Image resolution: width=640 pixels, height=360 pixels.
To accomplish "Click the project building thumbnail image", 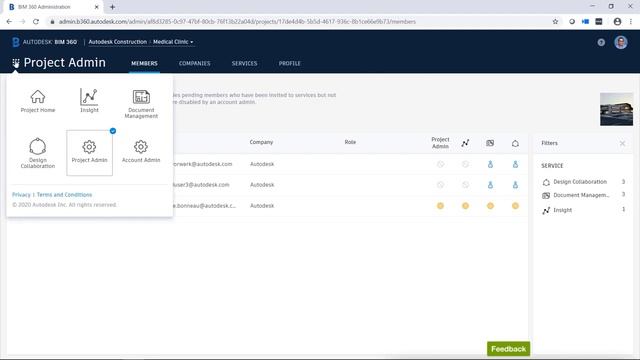I will pyautogui.click(x=616, y=109).
